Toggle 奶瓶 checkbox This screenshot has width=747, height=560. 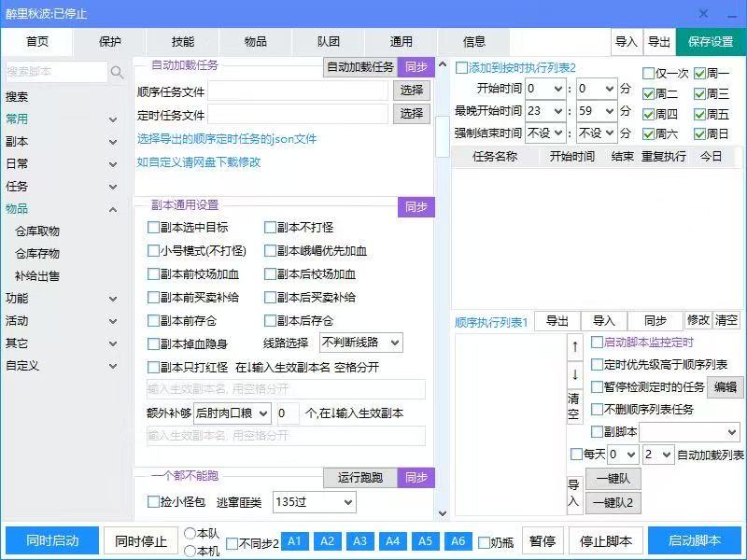(484, 542)
